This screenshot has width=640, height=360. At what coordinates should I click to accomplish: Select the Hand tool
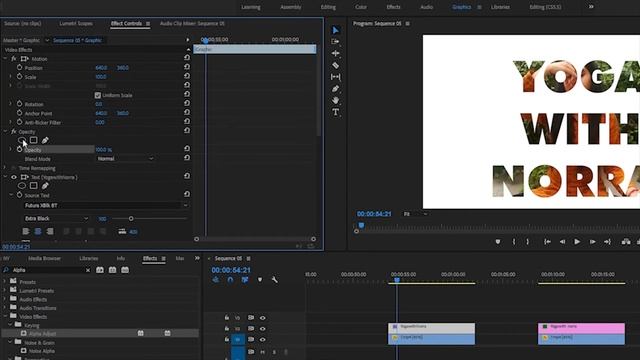(x=336, y=100)
